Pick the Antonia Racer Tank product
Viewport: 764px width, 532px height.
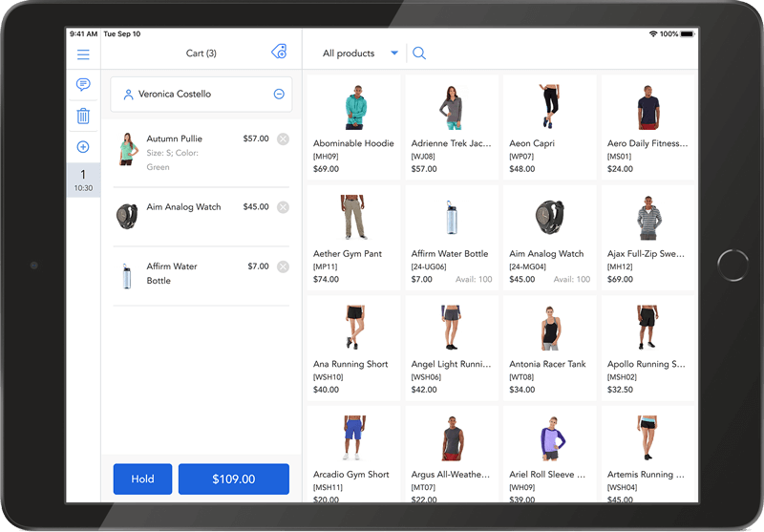(x=549, y=346)
